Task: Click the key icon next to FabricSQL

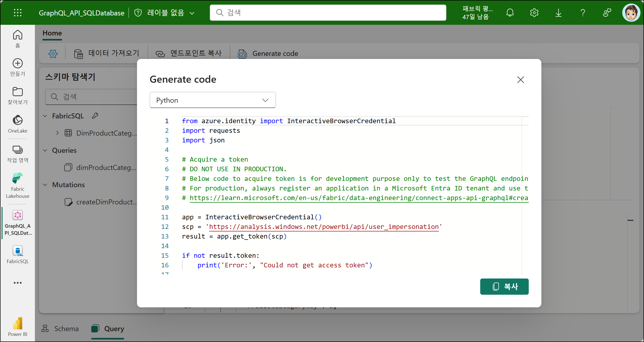Action: coord(95,116)
